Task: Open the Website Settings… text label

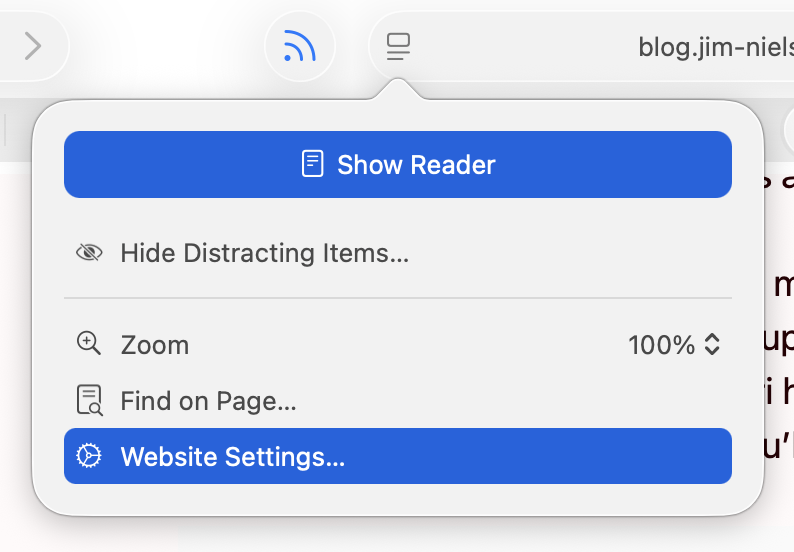Action: 232,457
